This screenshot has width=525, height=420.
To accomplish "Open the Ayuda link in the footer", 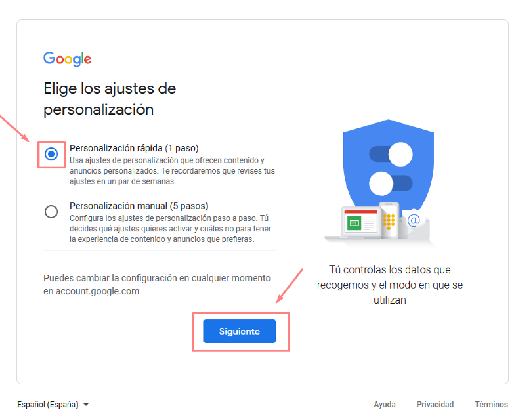I will (x=385, y=404).
